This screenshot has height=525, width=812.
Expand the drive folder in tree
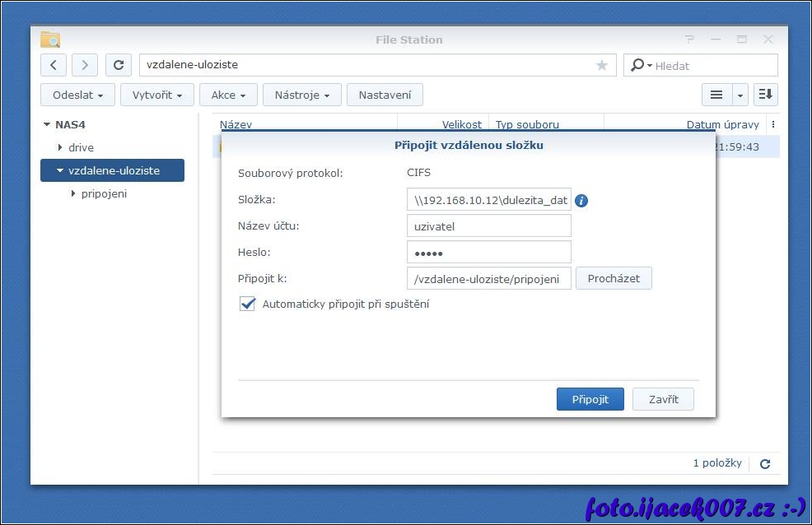60,148
